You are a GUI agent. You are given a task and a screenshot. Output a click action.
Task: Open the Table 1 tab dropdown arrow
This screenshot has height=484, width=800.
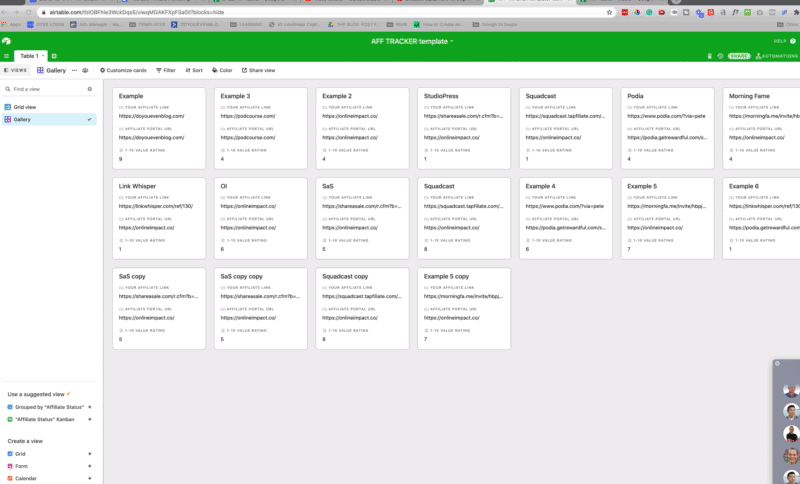[43, 56]
